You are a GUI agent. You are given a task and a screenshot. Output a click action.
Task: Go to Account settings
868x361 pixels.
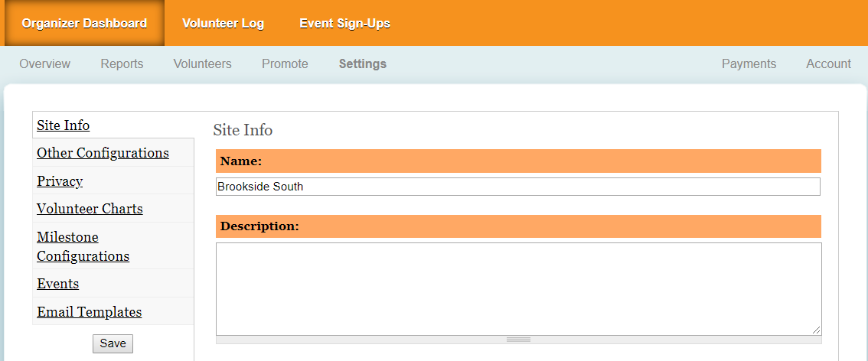pos(828,64)
